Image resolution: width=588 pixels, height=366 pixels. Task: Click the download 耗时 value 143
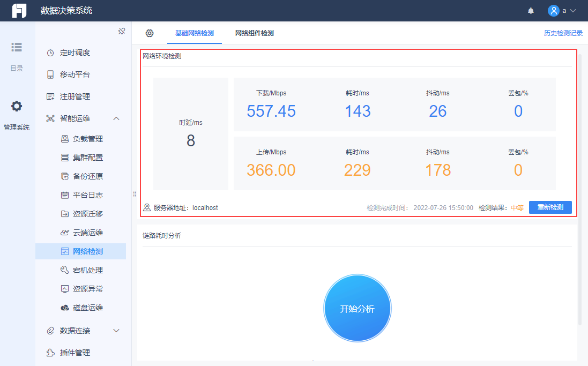pyautogui.click(x=358, y=111)
